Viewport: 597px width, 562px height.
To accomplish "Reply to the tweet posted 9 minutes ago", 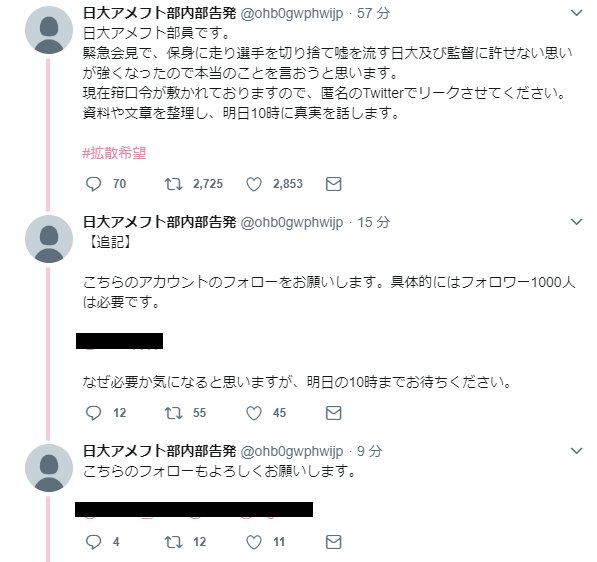I will (x=93, y=542).
